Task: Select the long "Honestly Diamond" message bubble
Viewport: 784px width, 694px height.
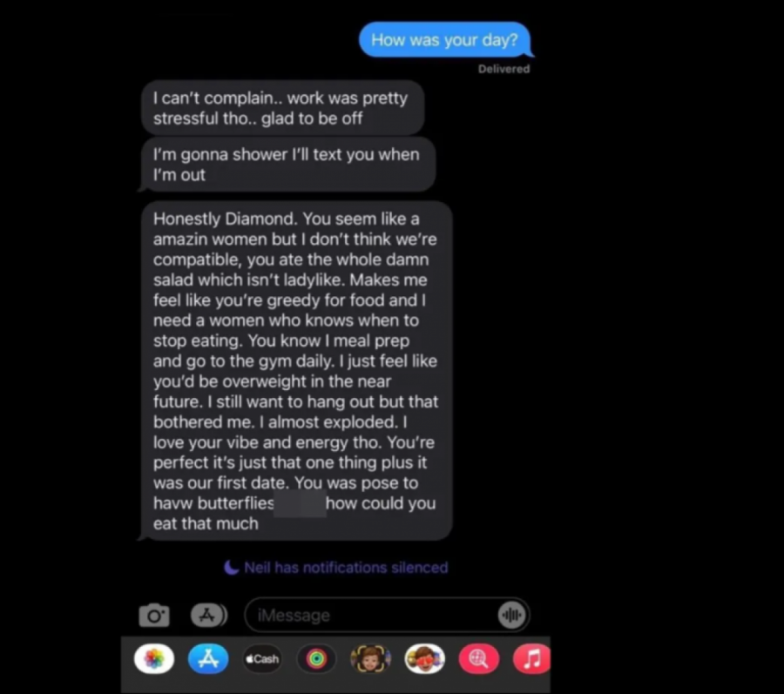Action: click(296, 371)
